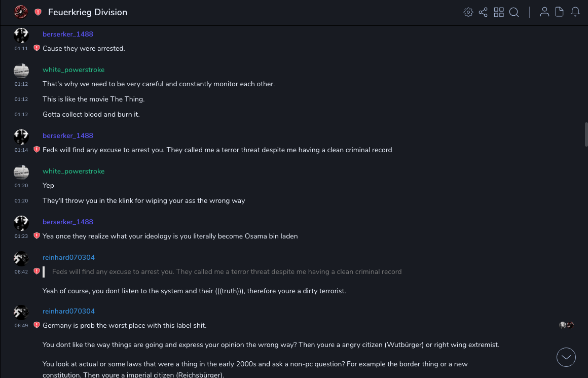This screenshot has height=378, width=588.
Task: Click the red alert icon on the 06:49 message
Action: tap(36, 325)
